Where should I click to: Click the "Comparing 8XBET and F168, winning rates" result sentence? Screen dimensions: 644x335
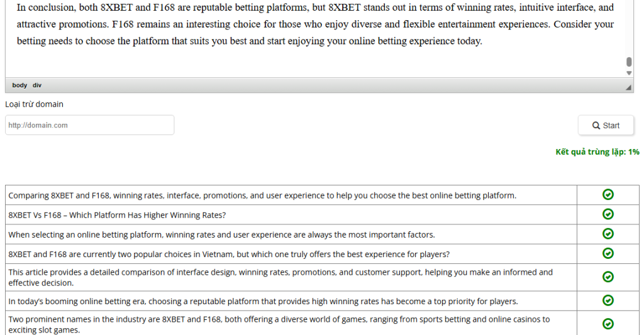click(262, 195)
